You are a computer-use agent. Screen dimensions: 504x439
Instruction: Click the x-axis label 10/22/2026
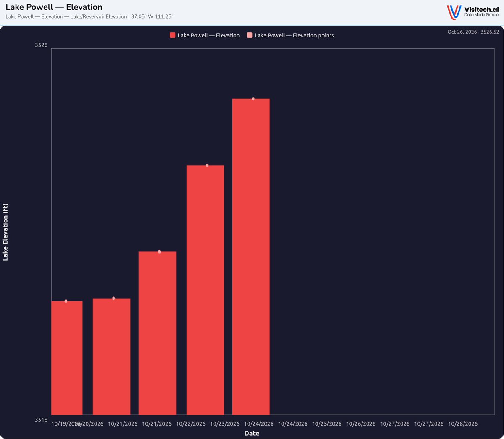(x=190, y=424)
